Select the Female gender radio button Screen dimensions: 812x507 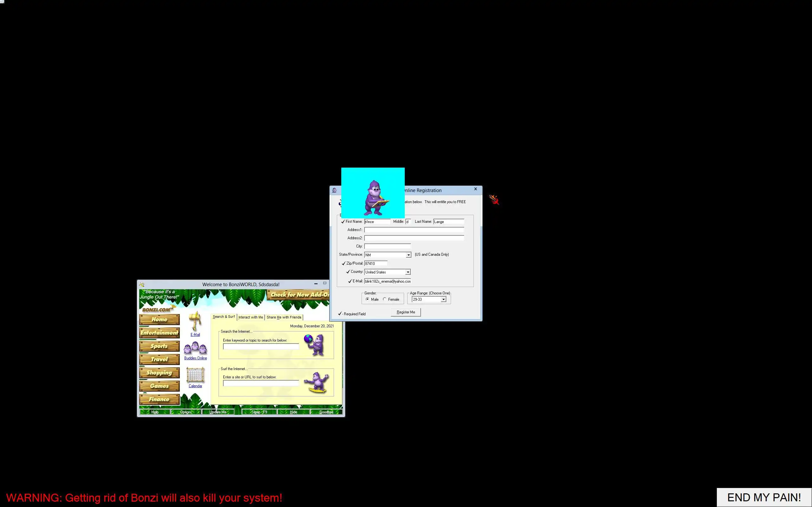coord(384,299)
